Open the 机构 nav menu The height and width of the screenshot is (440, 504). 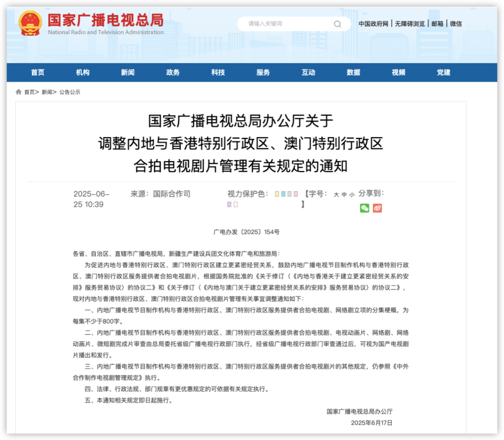[x=83, y=72]
